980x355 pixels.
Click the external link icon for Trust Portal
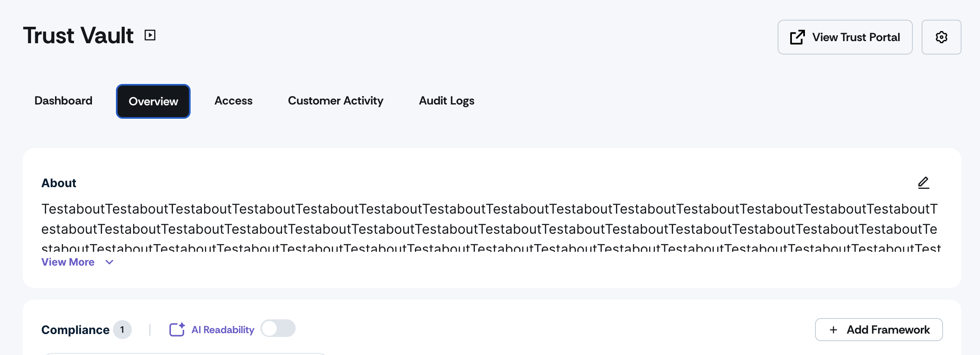[797, 37]
